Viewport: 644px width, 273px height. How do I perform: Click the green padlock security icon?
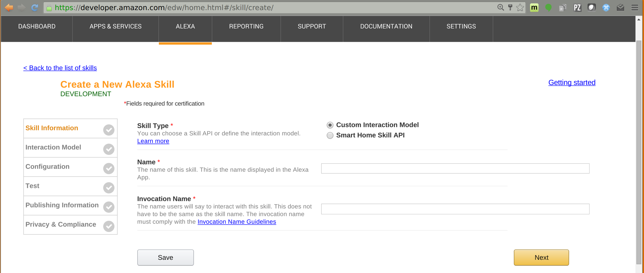click(x=49, y=8)
